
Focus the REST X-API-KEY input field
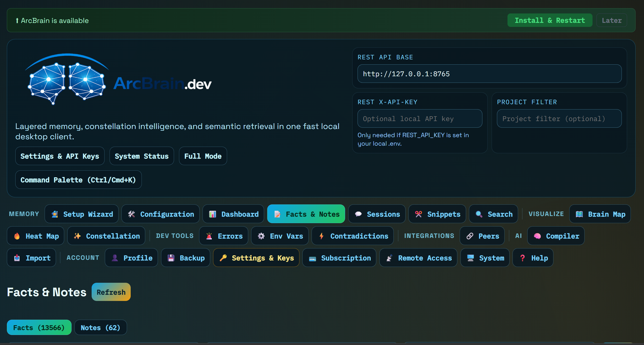pyautogui.click(x=420, y=119)
